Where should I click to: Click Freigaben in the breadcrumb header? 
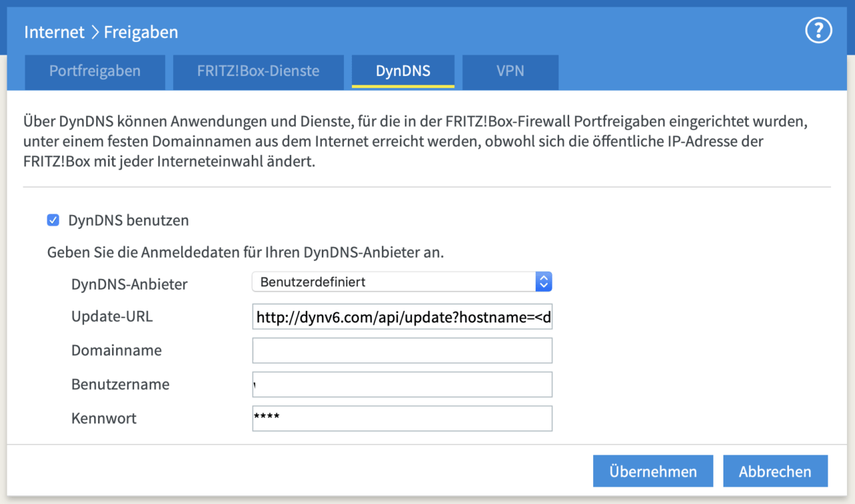pos(141,32)
